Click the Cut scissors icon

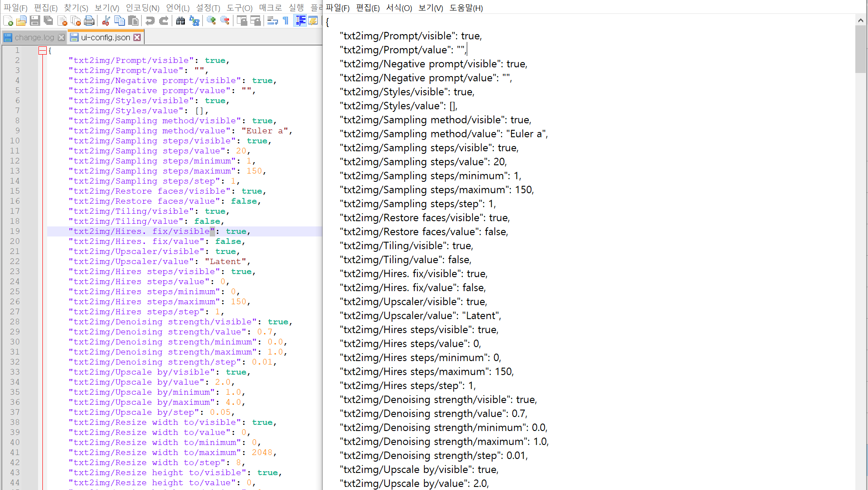pyautogui.click(x=106, y=21)
